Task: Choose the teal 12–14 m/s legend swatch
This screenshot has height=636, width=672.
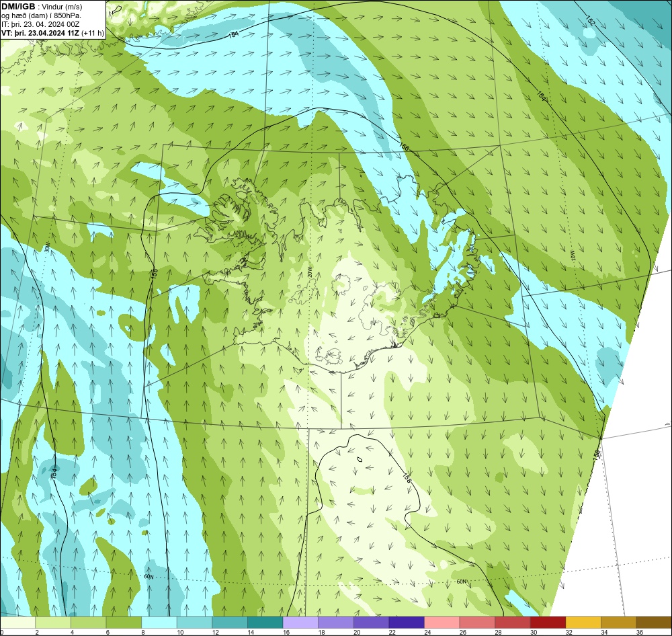Action: click(230, 623)
